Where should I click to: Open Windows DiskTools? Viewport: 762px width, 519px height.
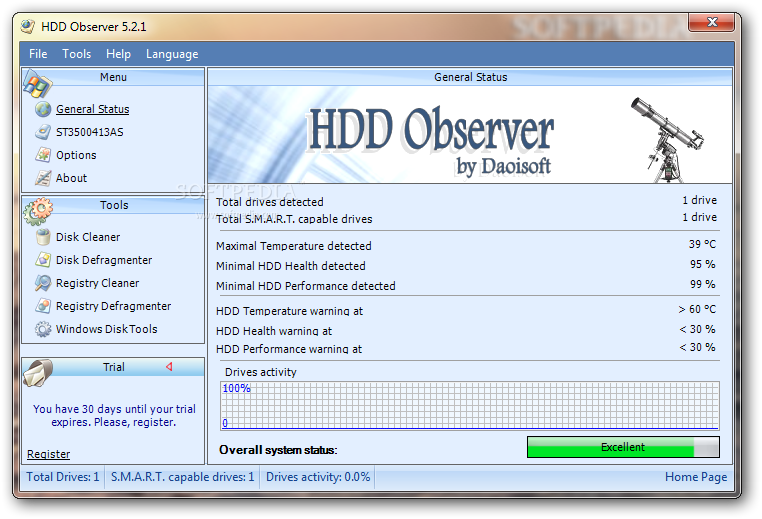[x=106, y=329]
